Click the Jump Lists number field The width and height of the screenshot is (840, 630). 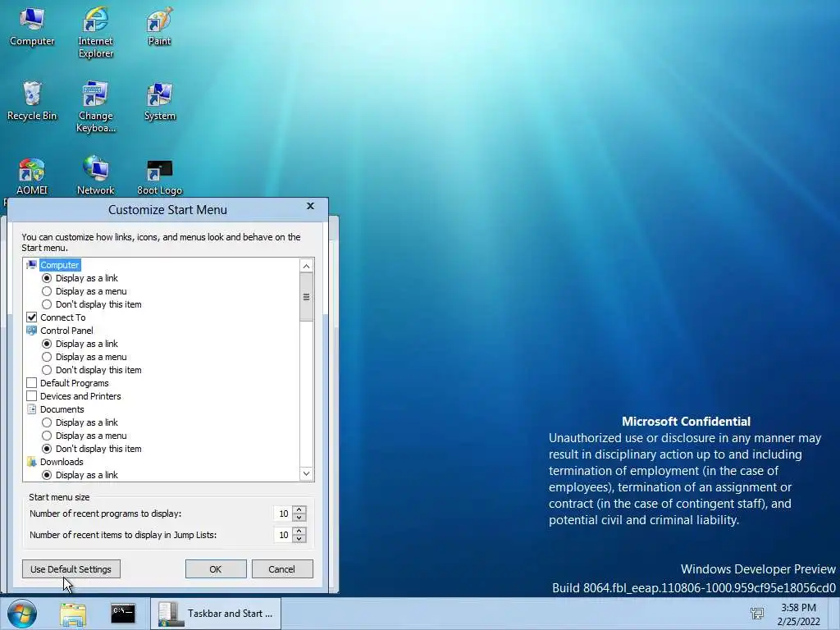click(x=282, y=535)
